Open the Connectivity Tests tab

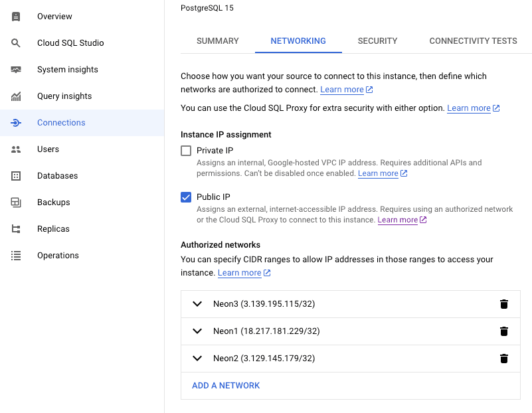coord(473,41)
